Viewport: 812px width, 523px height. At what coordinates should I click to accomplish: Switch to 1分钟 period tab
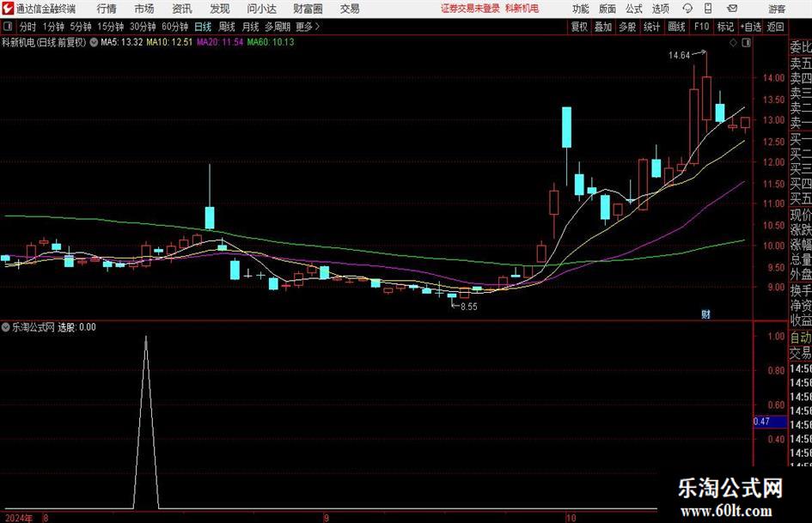(x=53, y=27)
